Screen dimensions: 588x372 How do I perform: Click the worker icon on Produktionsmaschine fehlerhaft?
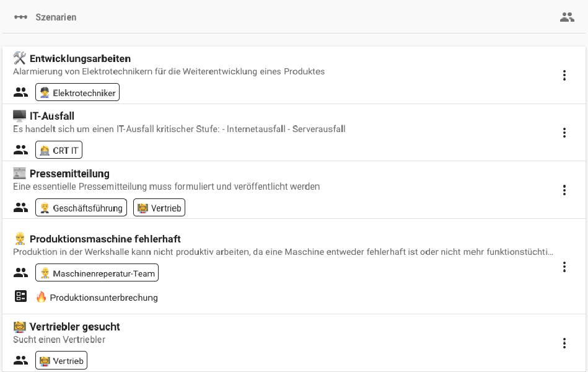click(x=18, y=238)
